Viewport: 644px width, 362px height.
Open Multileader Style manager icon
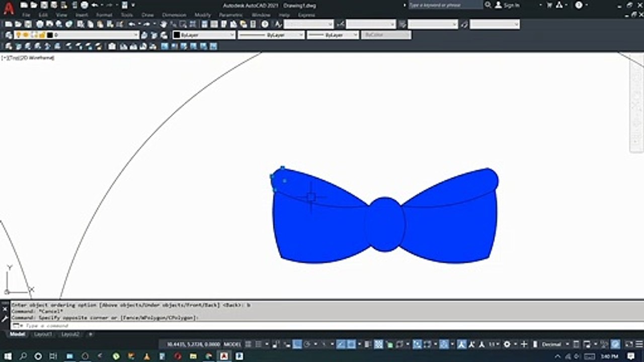(464, 24)
